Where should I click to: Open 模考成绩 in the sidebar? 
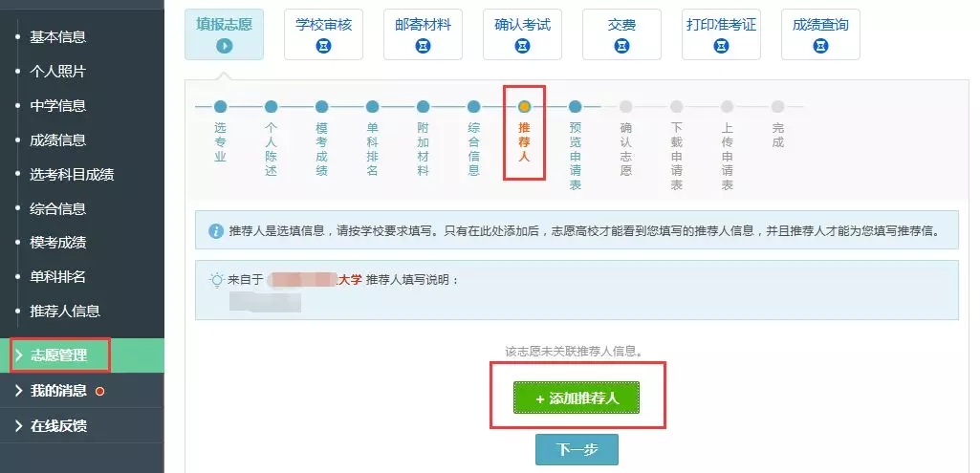[x=57, y=243]
